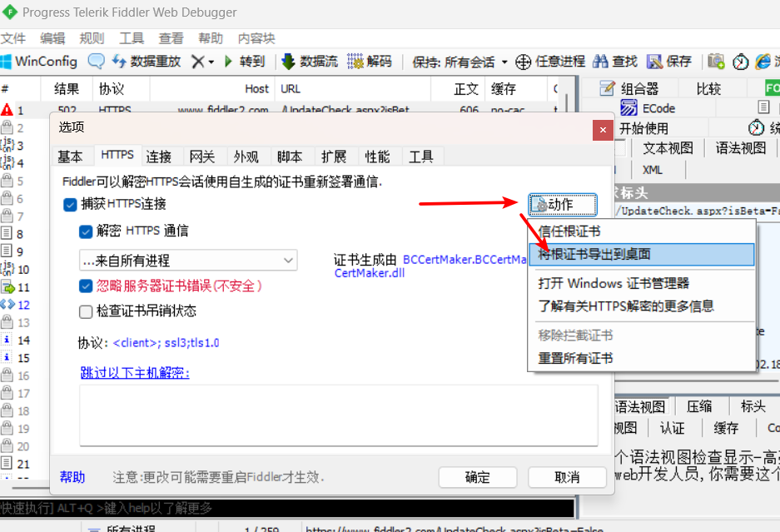780x532 pixels.
Task: Click the comment speech bubble toolbar icon
Action: (x=96, y=62)
